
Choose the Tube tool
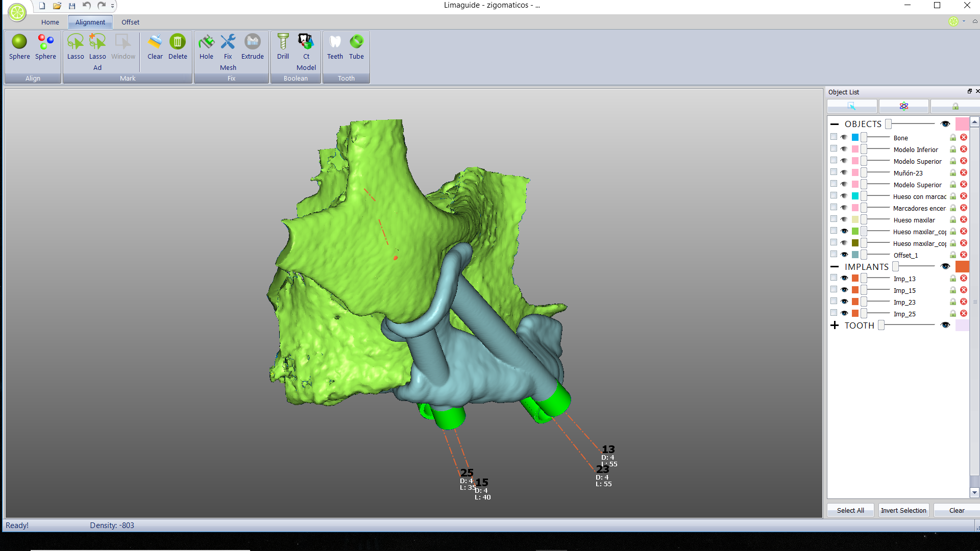[x=356, y=43]
